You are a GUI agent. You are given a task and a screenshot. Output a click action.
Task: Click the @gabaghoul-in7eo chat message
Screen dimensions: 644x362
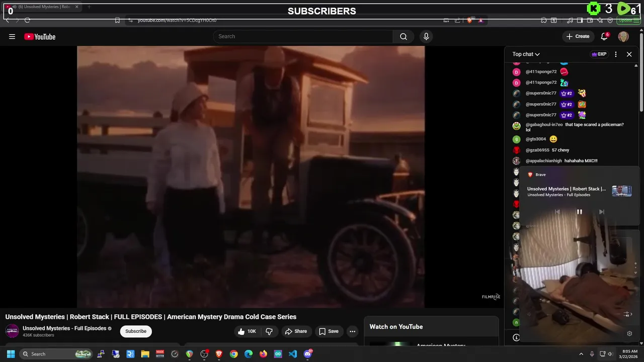coord(574,127)
